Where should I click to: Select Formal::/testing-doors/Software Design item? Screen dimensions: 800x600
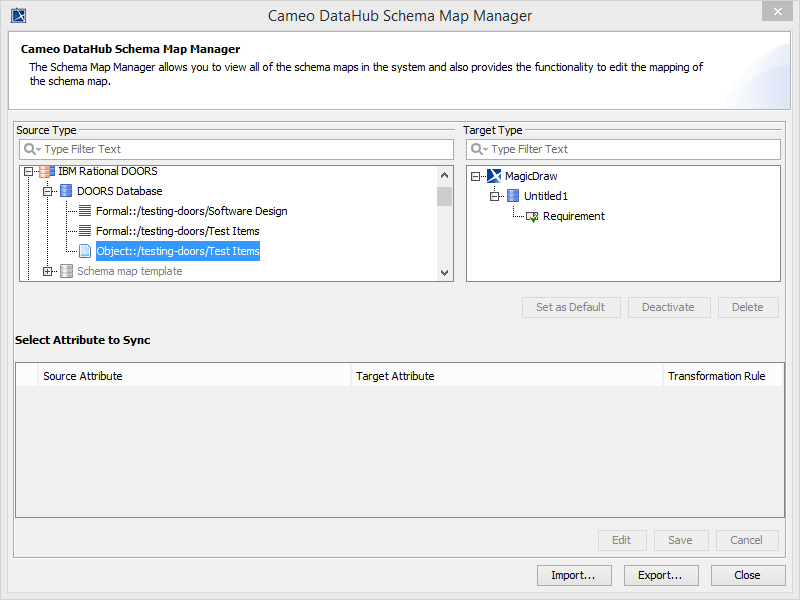pyautogui.click(x=191, y=211)
